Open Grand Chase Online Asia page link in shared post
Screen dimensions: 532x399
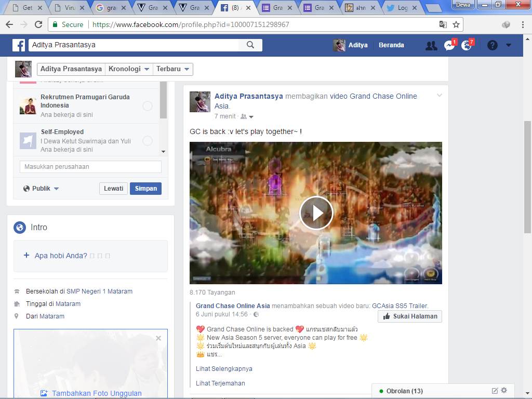pyautogui.click(x=233, y=305)
